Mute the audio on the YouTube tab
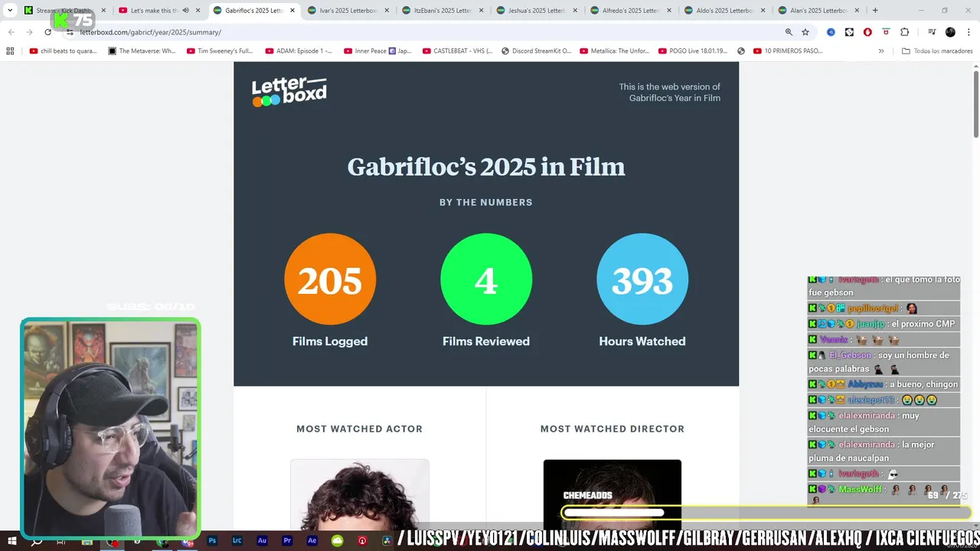The width and height of the screenshot is (980, 551). coord(185,11)
